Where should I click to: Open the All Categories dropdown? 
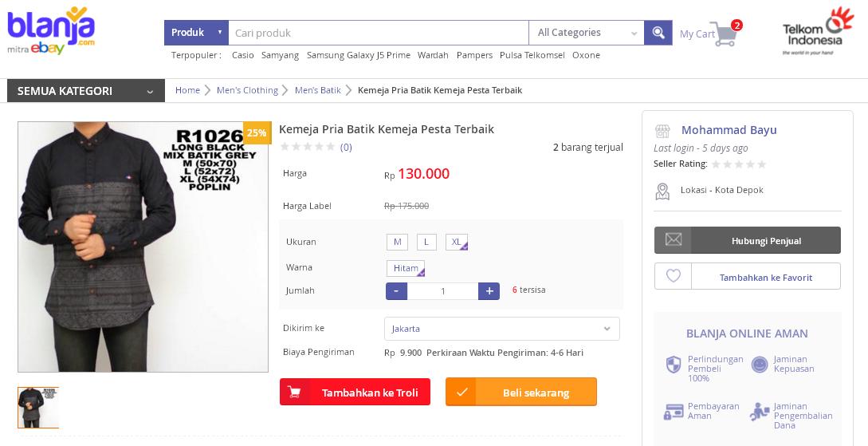(x=586, y=33)
